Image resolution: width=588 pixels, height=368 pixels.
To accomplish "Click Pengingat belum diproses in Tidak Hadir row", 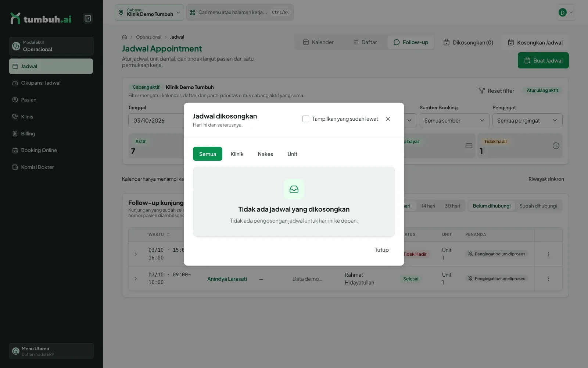I will [x=496, y=254].
